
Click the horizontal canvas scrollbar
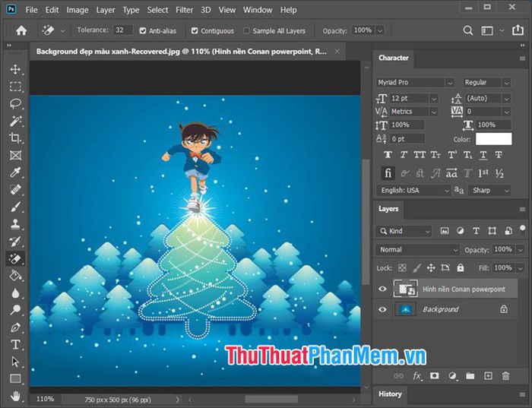(271, 400)
